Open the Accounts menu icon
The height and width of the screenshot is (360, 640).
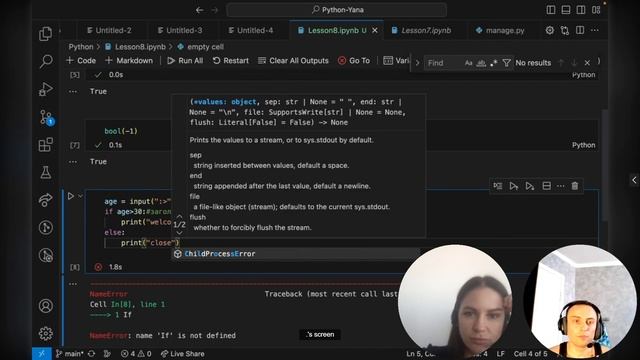[x=45, y=306]
